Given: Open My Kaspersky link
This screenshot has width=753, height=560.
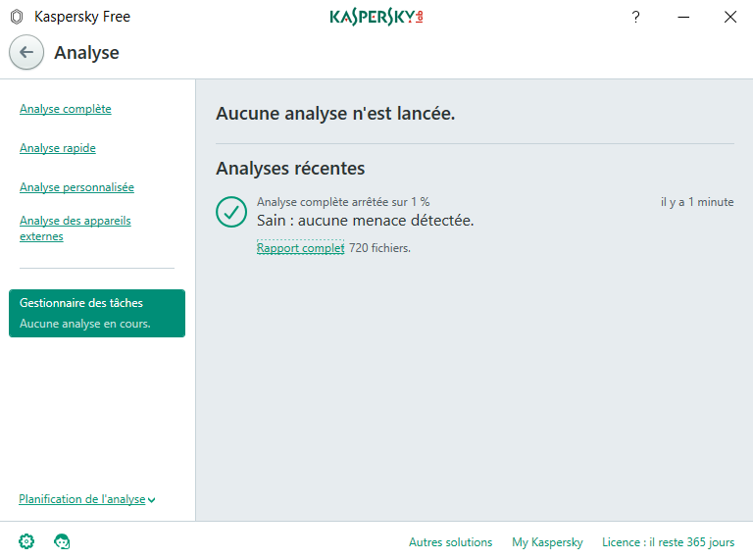Looking at the screenshot, I should pyautogui.click(x=547, y=542).
